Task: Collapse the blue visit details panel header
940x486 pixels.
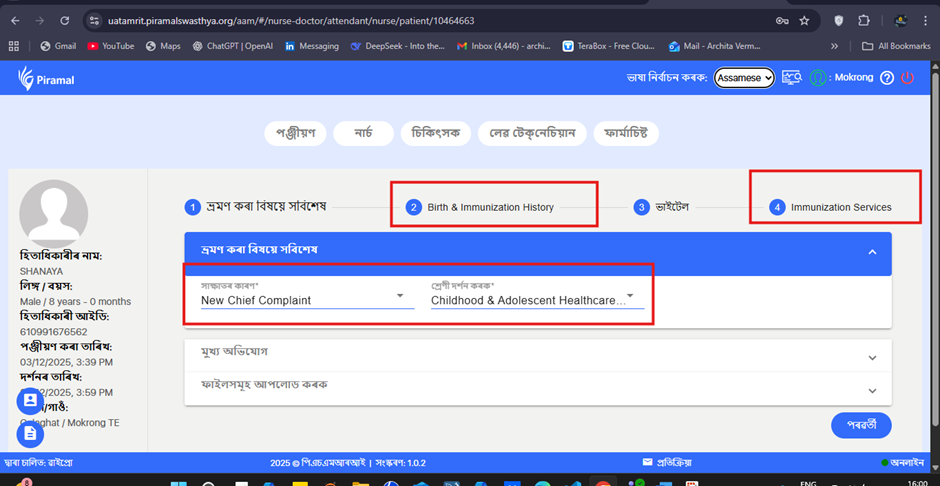Action: pyautogui.click(x=871, y=253)
